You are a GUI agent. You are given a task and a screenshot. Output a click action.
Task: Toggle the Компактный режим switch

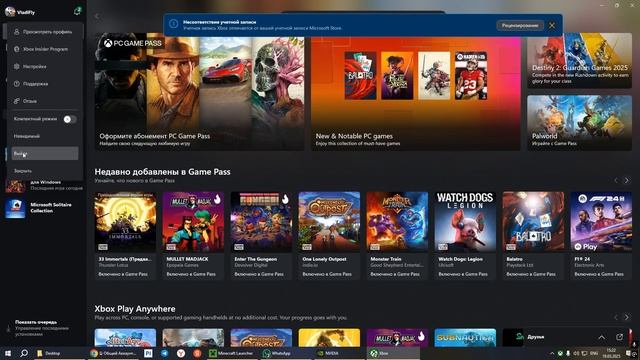[69, 119]
